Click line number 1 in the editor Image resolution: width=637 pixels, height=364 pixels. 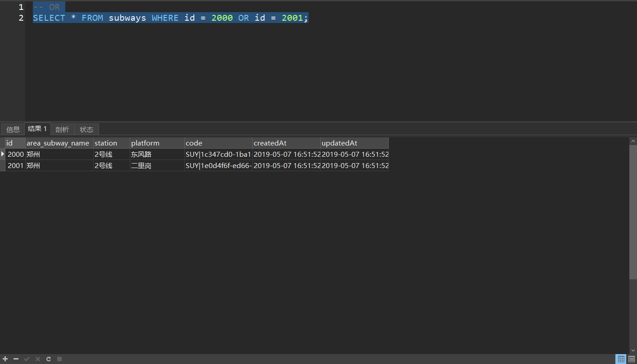pos(21,7)
